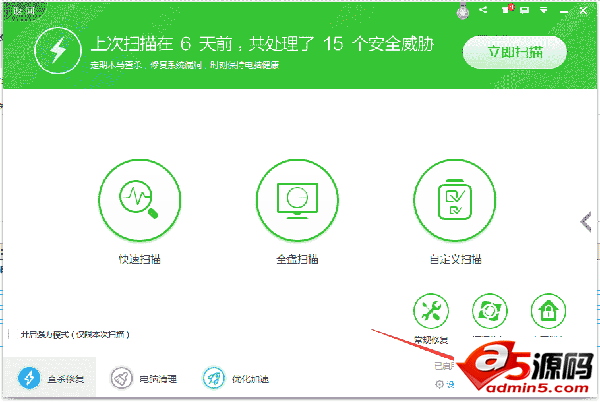The image size is (600, 402).
Task: Click the lightning bolt icon in the green header
Action: 58,50
